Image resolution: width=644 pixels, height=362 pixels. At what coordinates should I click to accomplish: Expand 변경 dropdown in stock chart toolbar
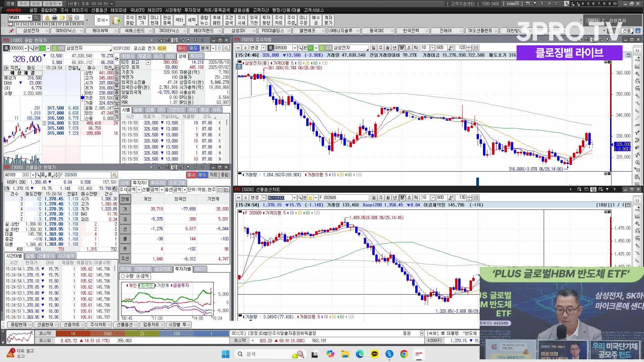point(263,48)
